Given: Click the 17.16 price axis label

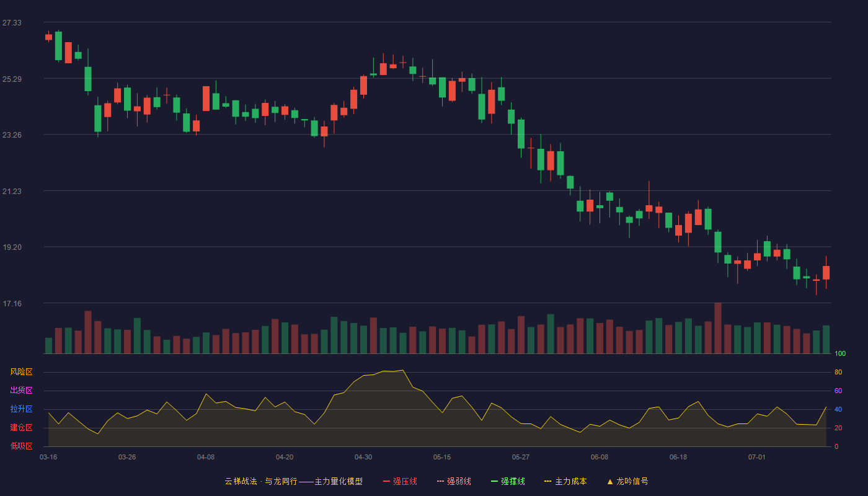Looking at the screenshot, I should 12,303.
